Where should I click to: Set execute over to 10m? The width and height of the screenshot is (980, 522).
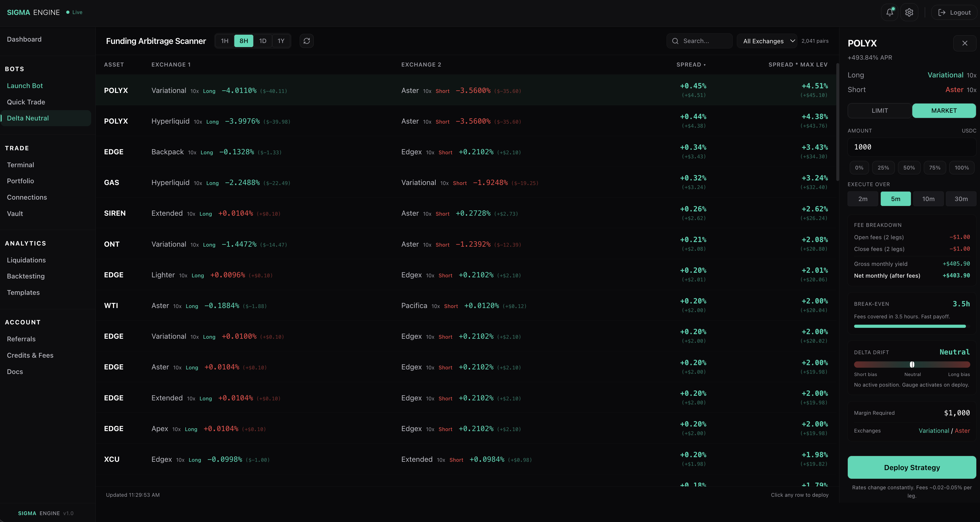(928, 199)
